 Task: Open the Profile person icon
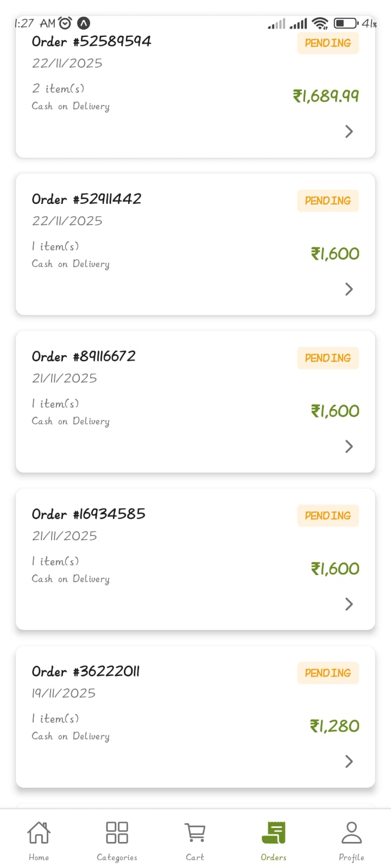pyautogui.click(x=351, y=833)
